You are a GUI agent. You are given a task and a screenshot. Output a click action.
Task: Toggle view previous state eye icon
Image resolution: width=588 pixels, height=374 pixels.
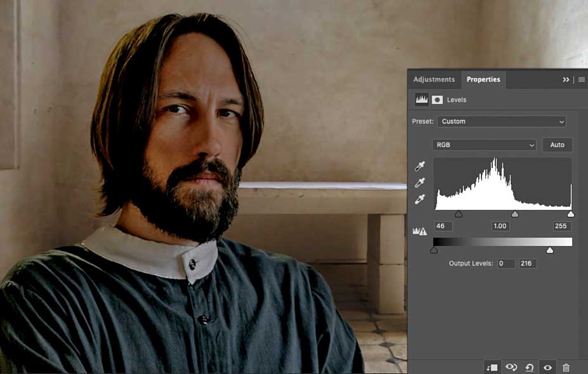[x=511, y=367]
